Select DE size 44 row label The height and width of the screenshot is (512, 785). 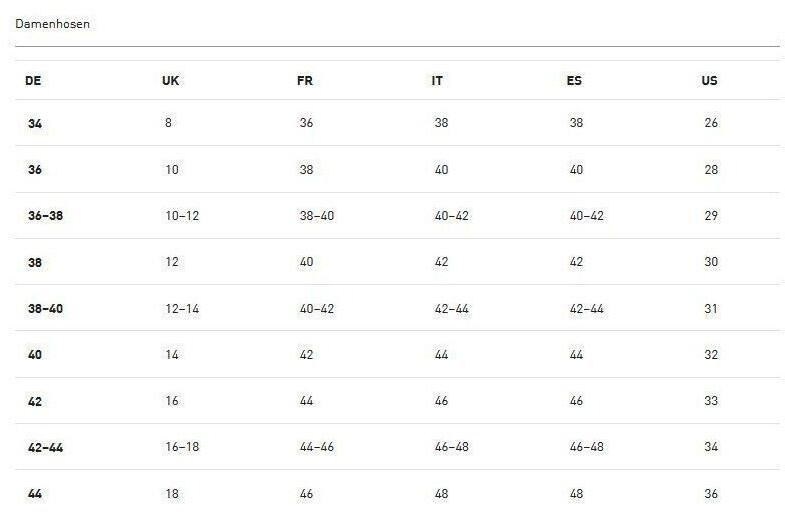click(35, 494)
